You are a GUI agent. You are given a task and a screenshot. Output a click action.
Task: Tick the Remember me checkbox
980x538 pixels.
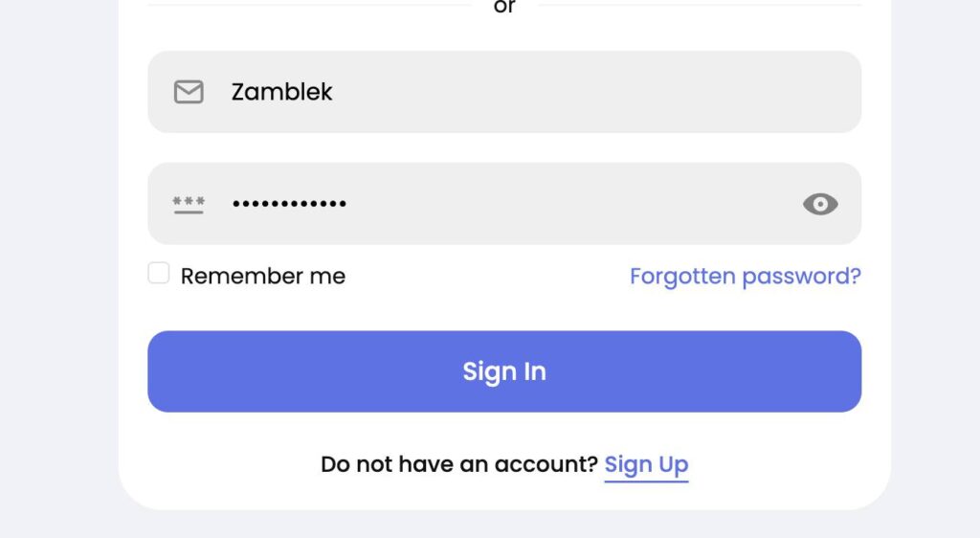pyautogui.click(x=159, y=273)
